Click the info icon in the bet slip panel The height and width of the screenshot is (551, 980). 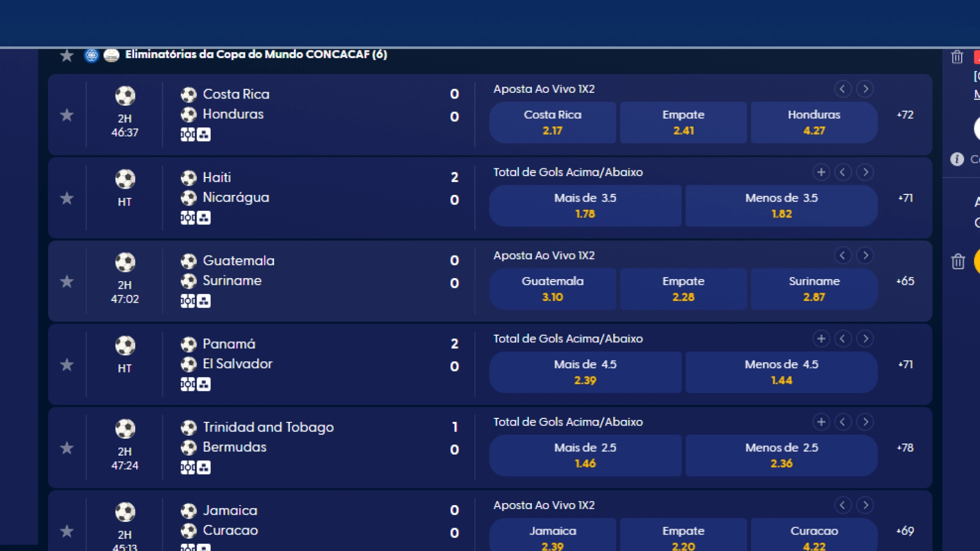pos(957,159)
